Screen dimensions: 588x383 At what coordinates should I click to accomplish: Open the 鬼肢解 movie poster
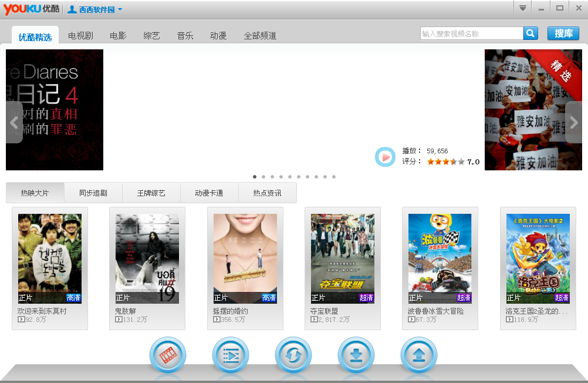147,258
